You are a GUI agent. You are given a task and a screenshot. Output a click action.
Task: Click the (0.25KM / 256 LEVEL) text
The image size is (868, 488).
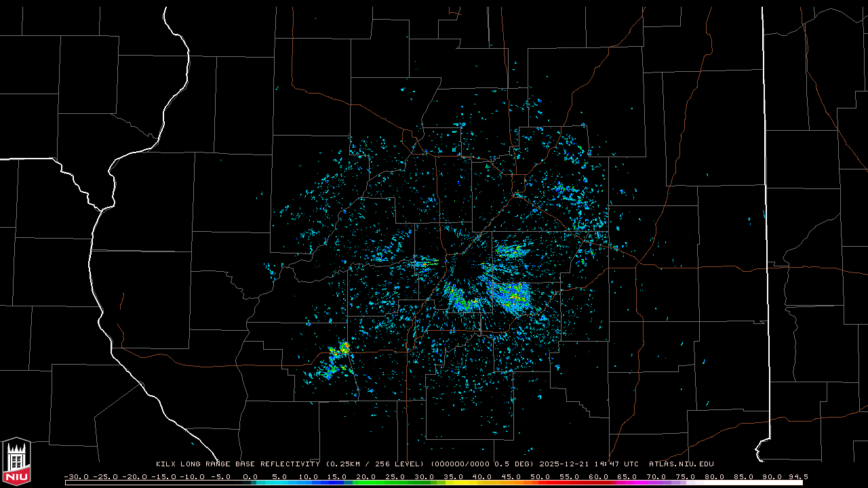(x=375, y=464)
